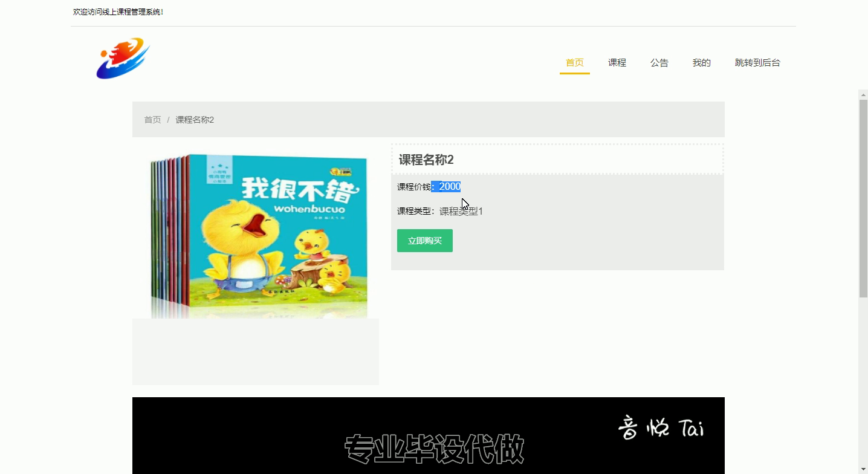Image resolution: width=868 pixels, height=474 pixels.
Task: Click the scrollbar down arrow
Action: coord(863,469)
